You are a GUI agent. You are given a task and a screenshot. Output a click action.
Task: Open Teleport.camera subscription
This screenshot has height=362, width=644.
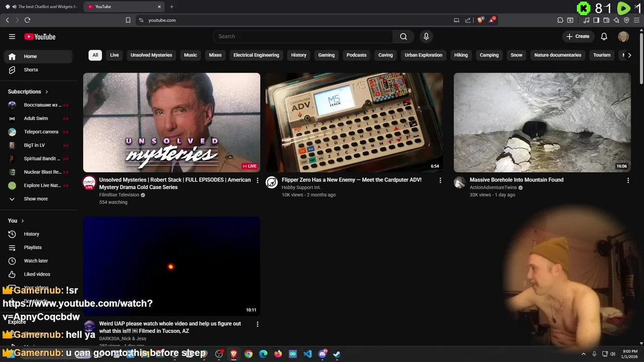[x=38, y=132]
